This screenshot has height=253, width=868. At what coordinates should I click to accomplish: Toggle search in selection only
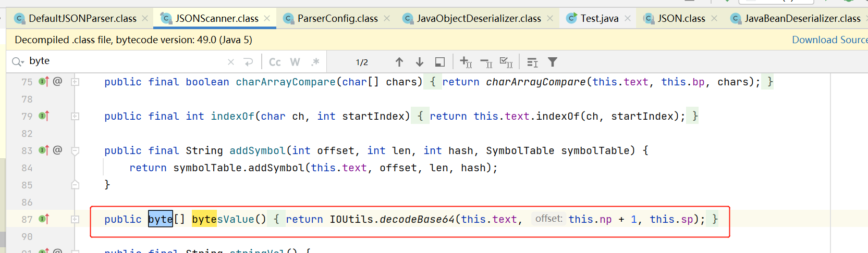tap(440, 62)
